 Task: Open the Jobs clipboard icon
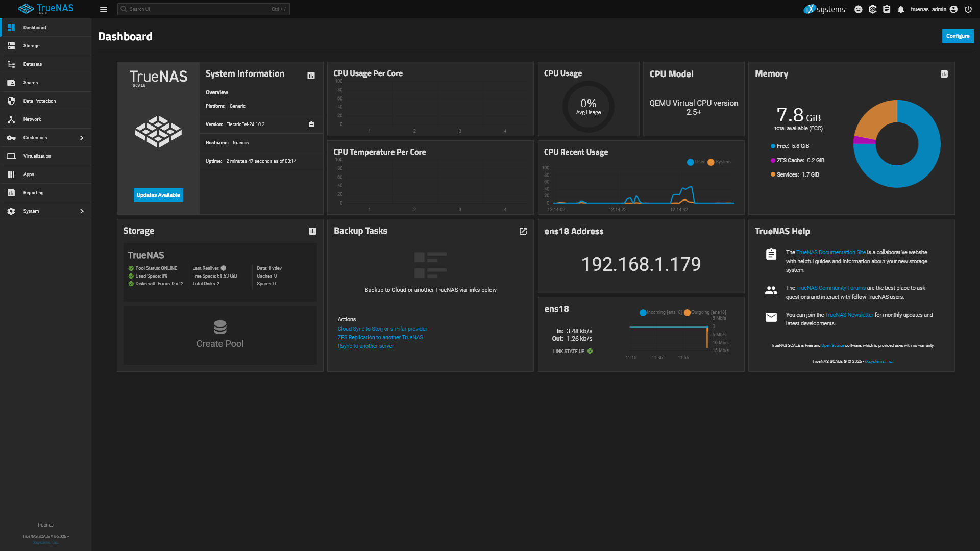887,9
